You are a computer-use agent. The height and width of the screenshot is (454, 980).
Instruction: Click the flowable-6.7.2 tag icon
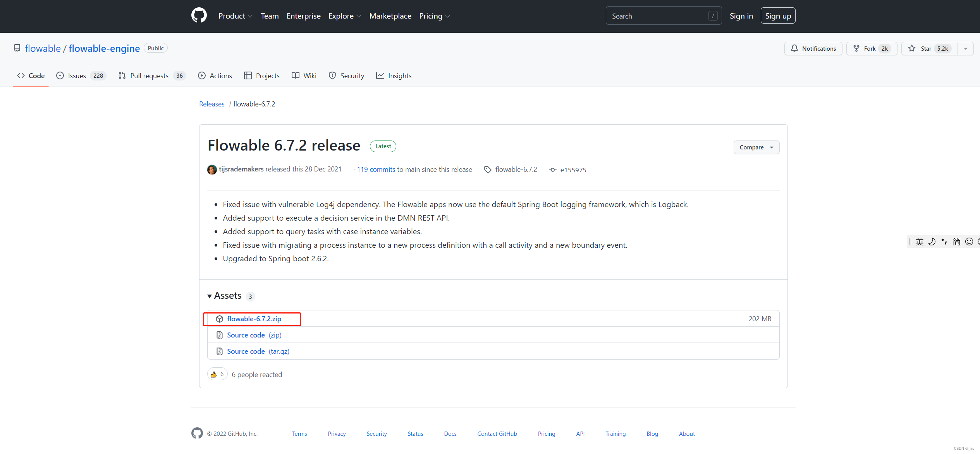[x=488, y=170]
